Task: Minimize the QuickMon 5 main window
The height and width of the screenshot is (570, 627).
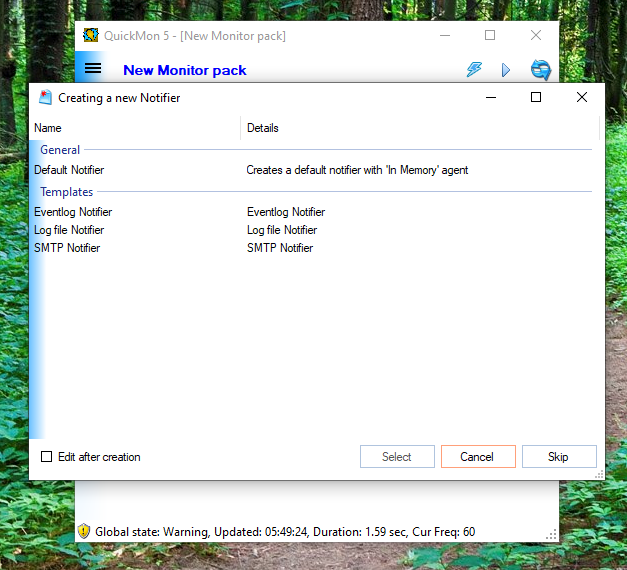Action: point(445,35)
